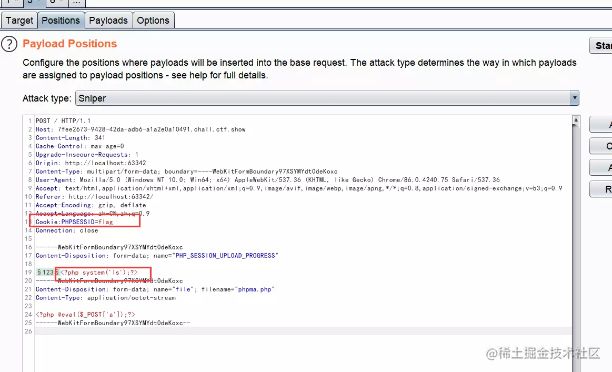The width and height of the screenshot is (612, 372).
Task: Click the Cache-Control header line
Action: coord(80,146)
